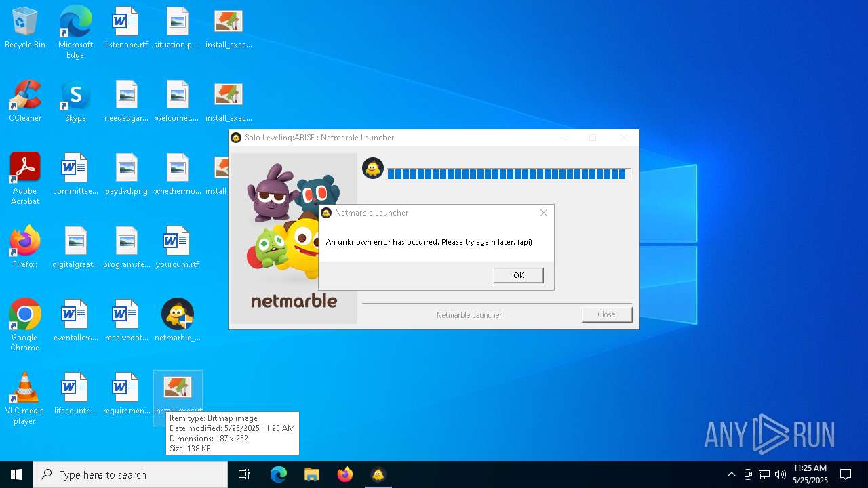This screenshot has width=868, height=488.
Task: Launch Firefox from the taskbar
Action: (x=345, y=474)
